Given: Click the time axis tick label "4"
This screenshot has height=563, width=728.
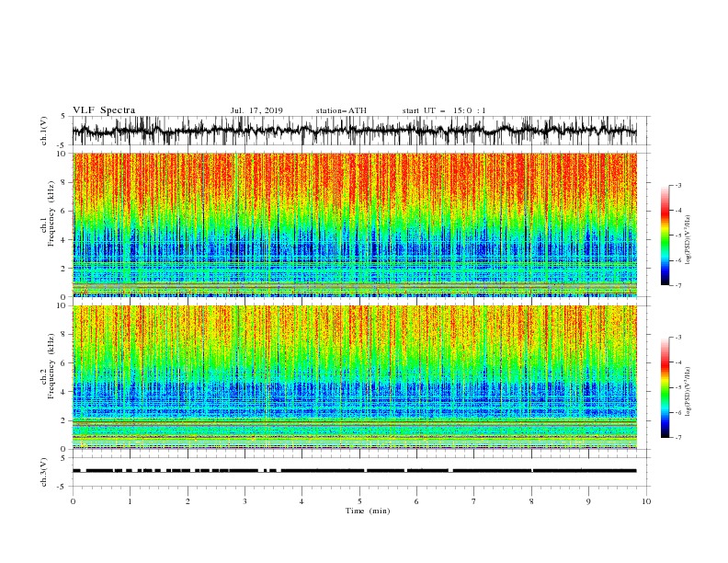Looking at the screenshot, I should 301,501.
